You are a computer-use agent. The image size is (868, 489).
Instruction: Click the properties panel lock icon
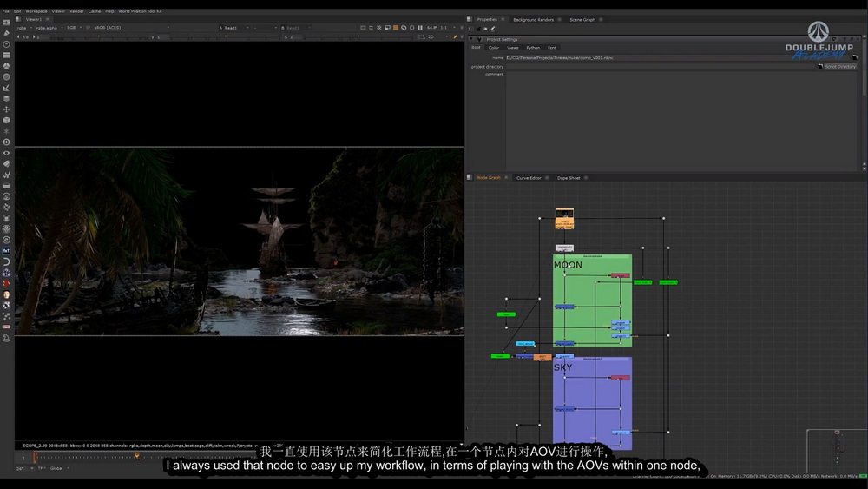click(x=479, y=29)
